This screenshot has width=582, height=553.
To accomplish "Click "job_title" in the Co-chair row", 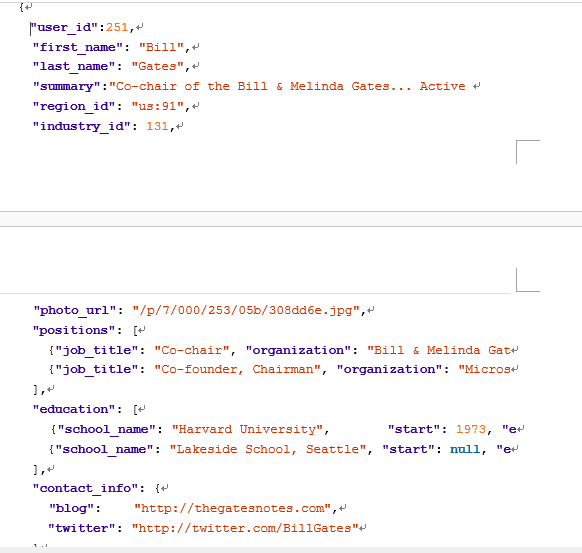I will click(97, 350).
